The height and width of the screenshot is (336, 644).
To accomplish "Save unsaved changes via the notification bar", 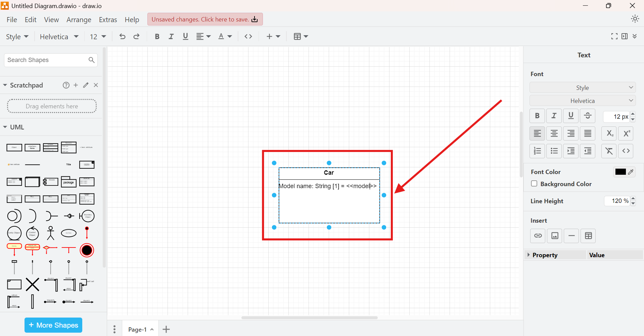I will pyautogui.click(x=204, y=19).
